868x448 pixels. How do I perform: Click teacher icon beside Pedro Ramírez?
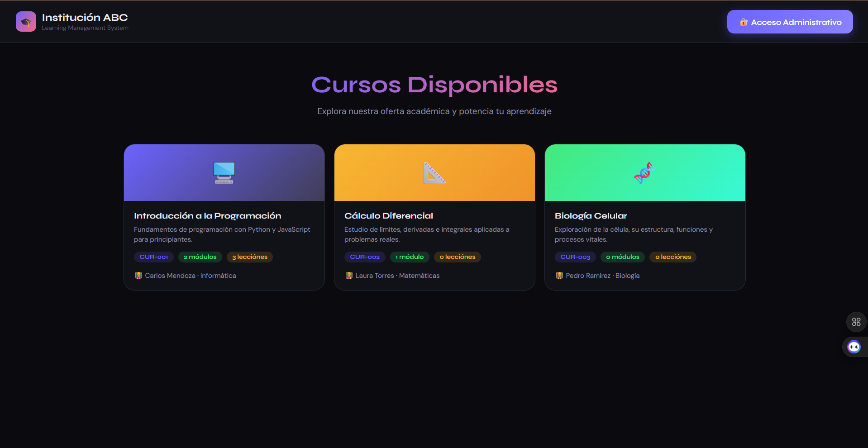point(559,276)
